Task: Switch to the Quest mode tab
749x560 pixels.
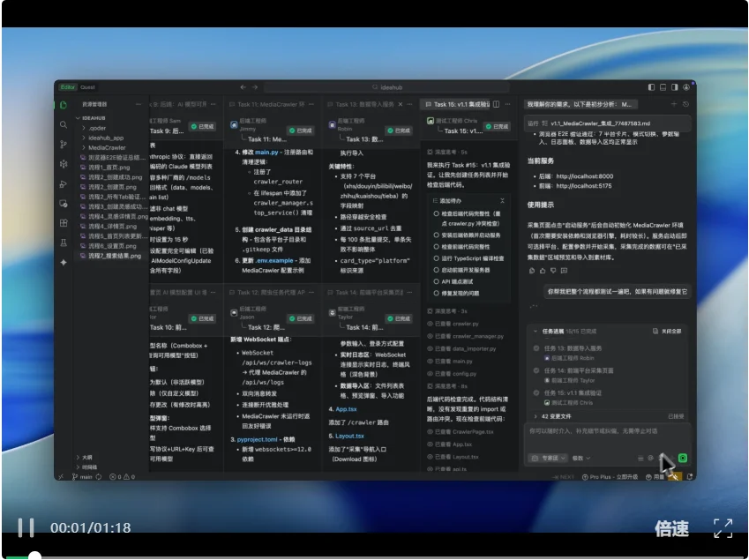Action: 87,87
